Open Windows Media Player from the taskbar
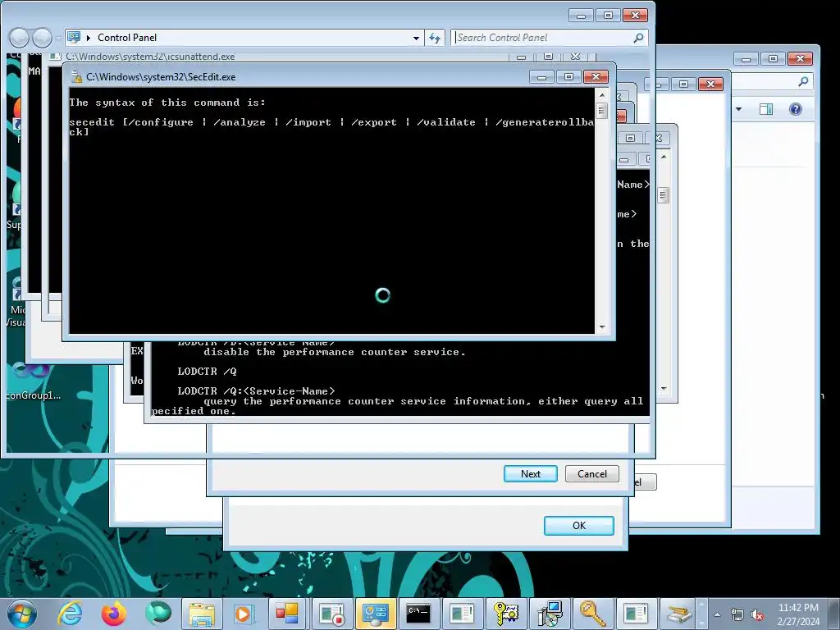This screenshot has height=630, width=840. click(x=243, y=614)
